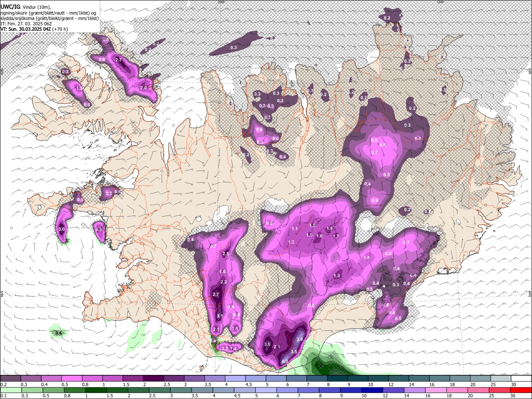Click the 0.2 label under the top legend row
This screenshot has width=532, height=399.
pos(3,384)
